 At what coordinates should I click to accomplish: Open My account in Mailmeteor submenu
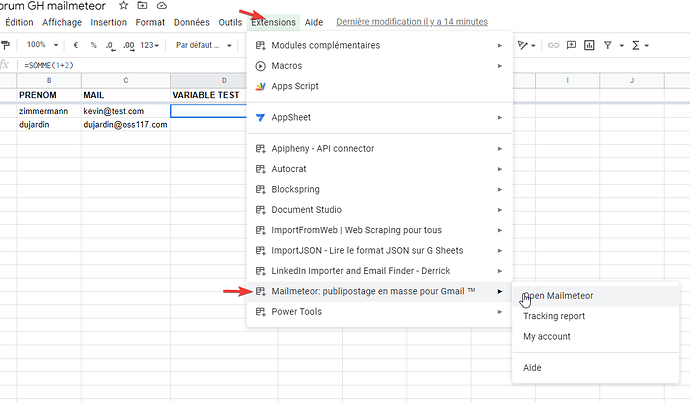(x=596, y=336)
